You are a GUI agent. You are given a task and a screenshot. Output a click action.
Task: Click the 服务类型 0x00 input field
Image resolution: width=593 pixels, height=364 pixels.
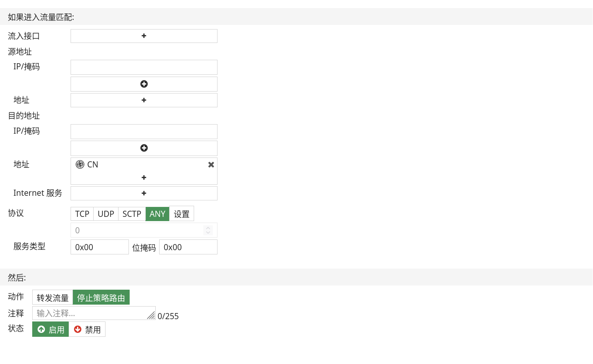[99, 247]
